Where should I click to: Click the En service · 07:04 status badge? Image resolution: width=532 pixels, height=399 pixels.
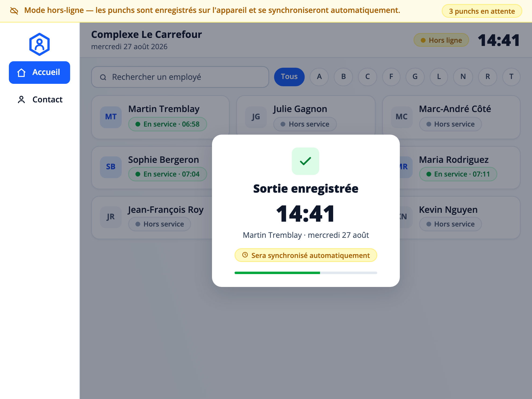click(168, 174)
